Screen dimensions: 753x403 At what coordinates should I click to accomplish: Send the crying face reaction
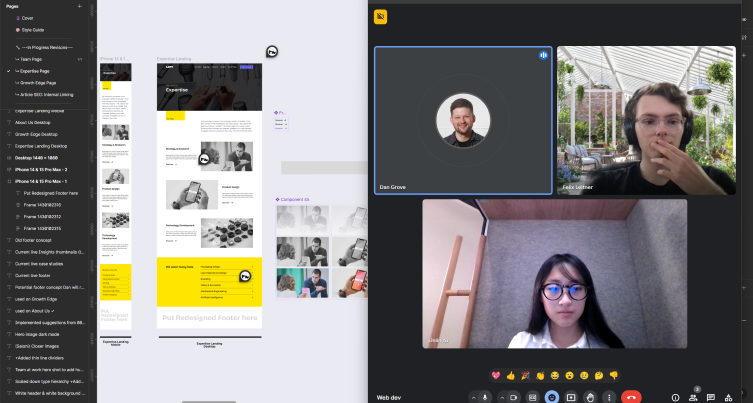click(x=584, y=375)
